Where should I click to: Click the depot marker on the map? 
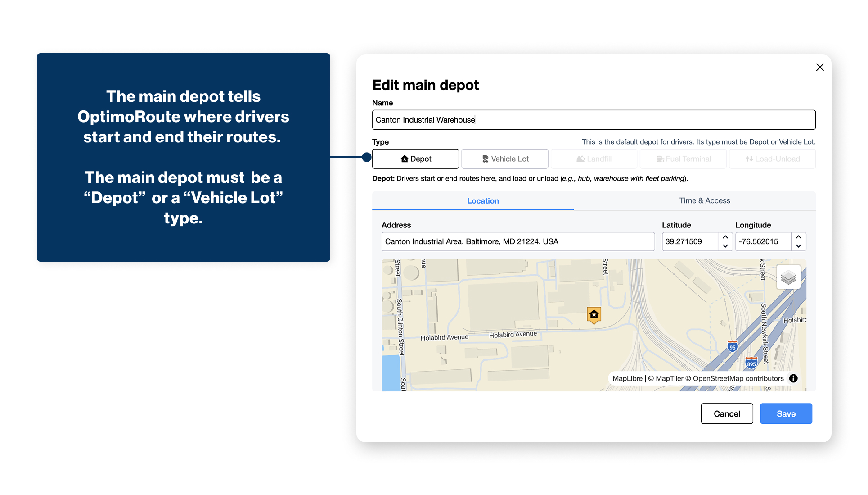tap(594, 315)
